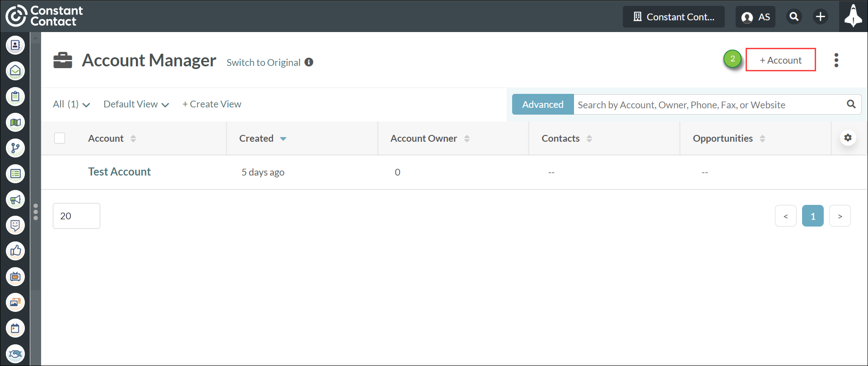868x366 pixels.
Task: Open the megaphone sidebar icon
Action: coord(15,199)
